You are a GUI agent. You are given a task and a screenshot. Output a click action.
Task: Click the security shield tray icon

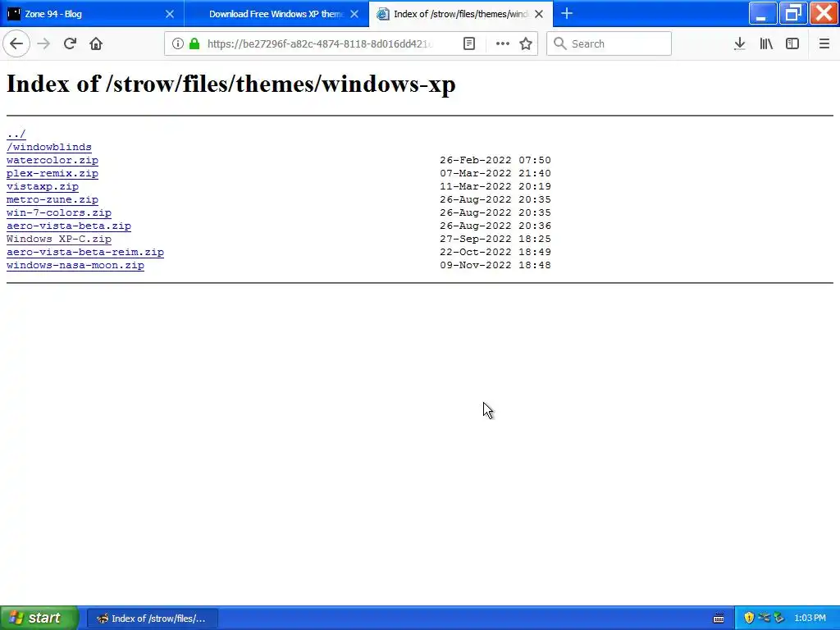tap(749, 619)
